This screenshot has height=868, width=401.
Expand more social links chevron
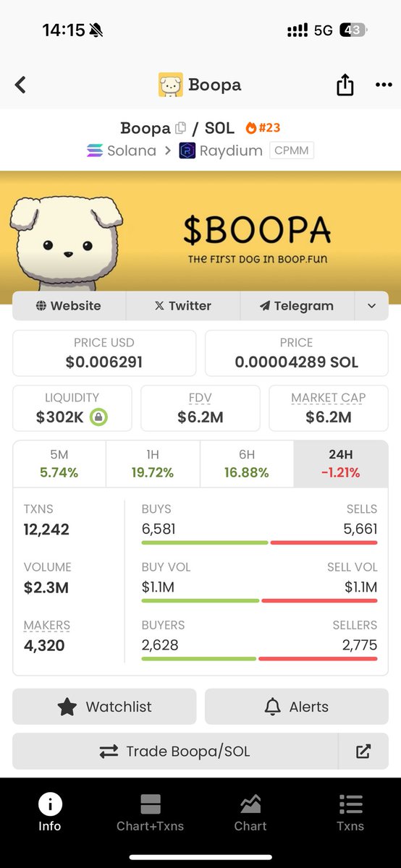[x=371, y=306]
